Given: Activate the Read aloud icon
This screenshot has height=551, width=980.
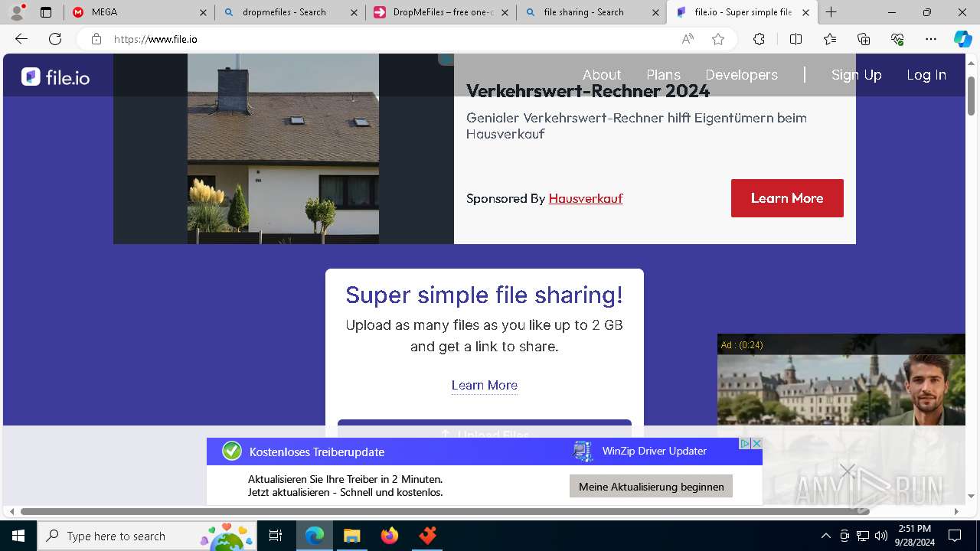Looking at the screenshot, I should (x=688, y=39).
